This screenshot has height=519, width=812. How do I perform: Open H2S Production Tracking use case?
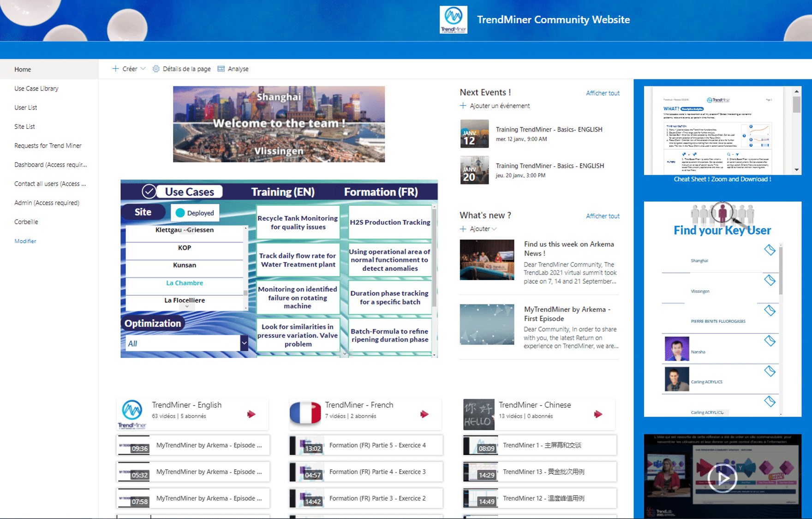pos(390,222)
